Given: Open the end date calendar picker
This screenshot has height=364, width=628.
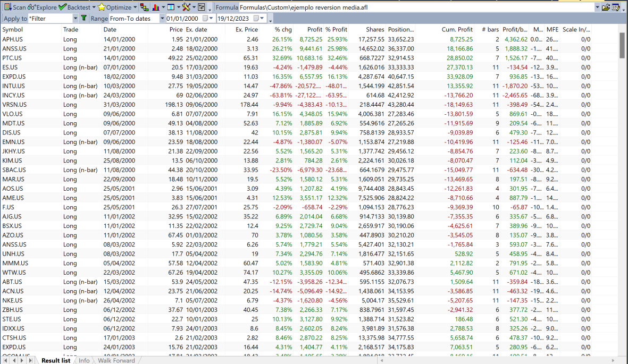Looking at the screenshot, I should tap(259, 19).
